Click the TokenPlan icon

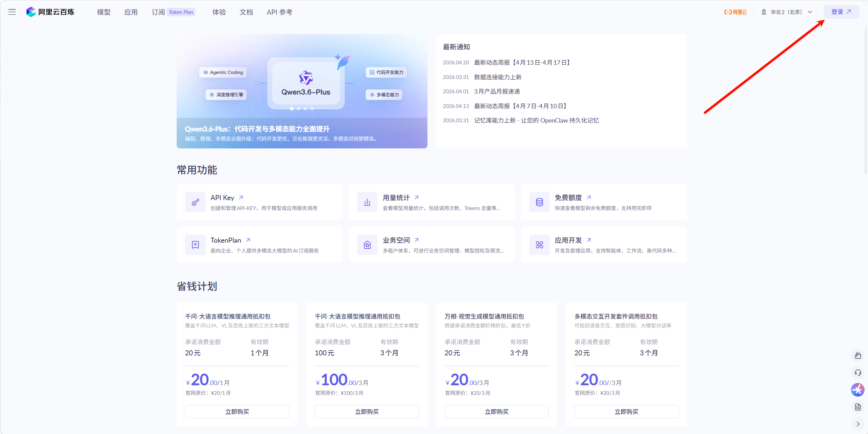point(195,245)
